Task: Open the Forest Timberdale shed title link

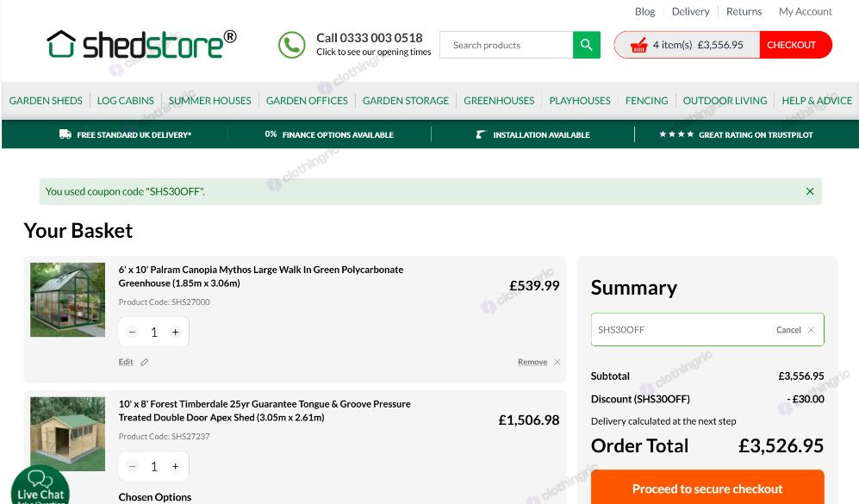Action: 265,410
